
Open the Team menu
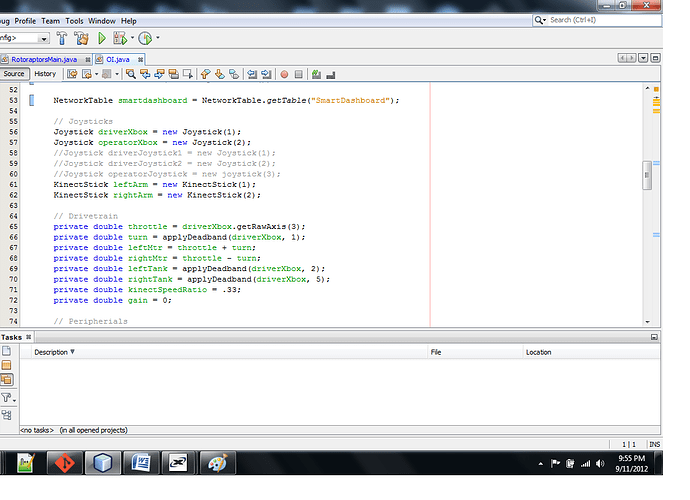tap(51, 21)
